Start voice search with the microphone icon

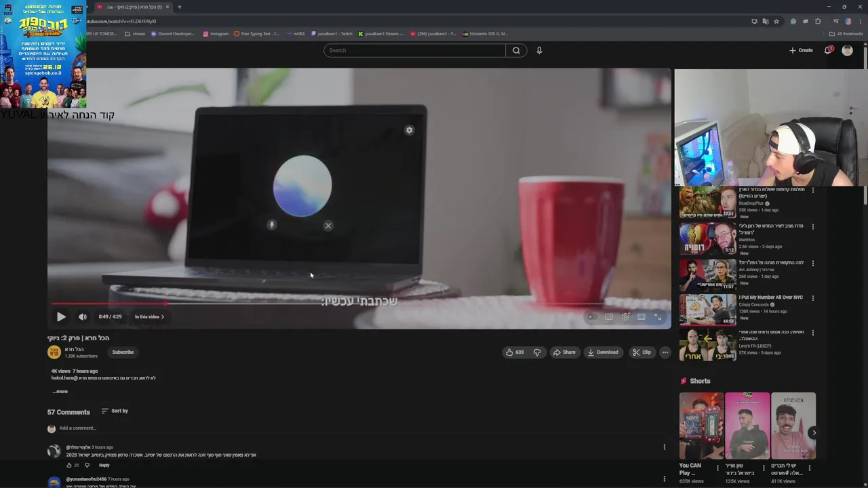[x=539, y=50]
